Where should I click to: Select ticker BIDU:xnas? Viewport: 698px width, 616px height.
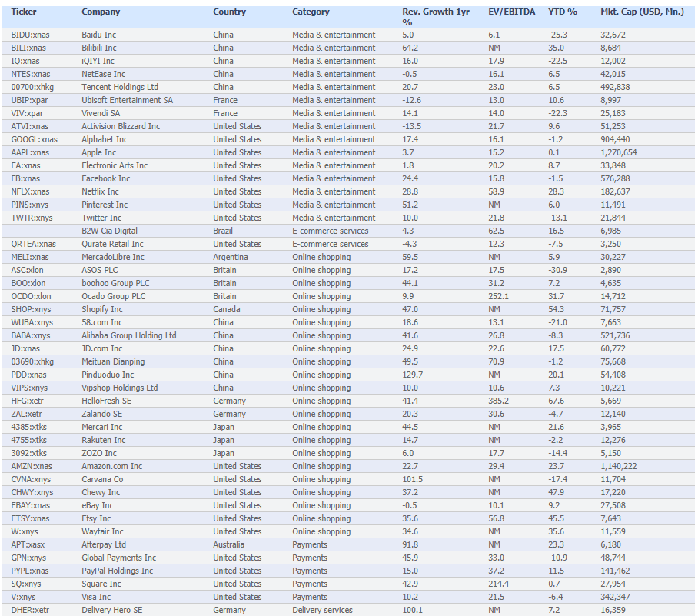click(x=30, y=35)
